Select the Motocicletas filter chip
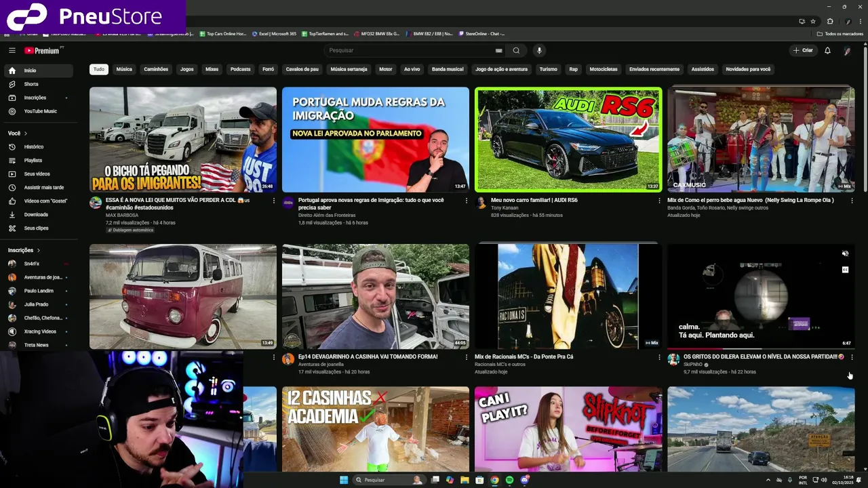The width and height of the screenshot is (868, 488). coord(604,69)
